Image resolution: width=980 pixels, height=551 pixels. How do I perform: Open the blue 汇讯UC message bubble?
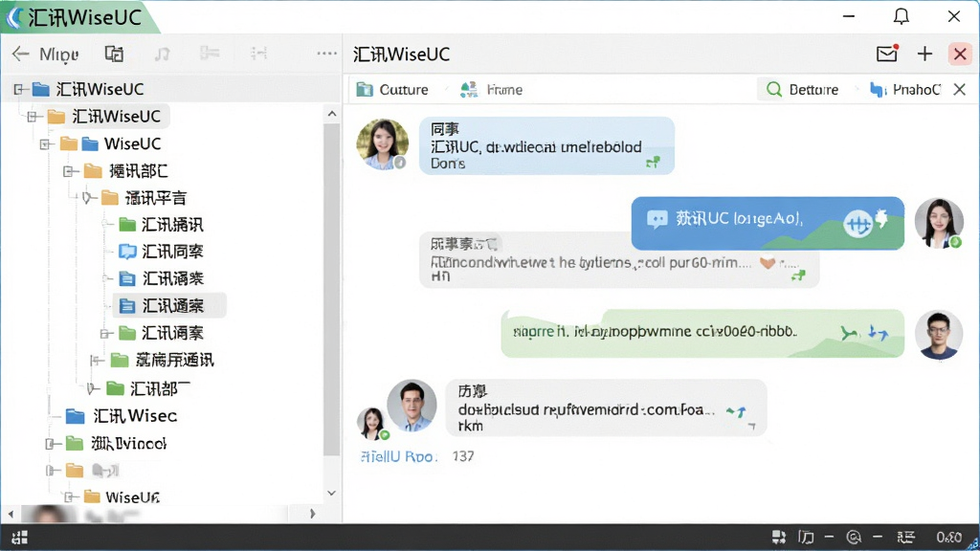pos(768,223)
